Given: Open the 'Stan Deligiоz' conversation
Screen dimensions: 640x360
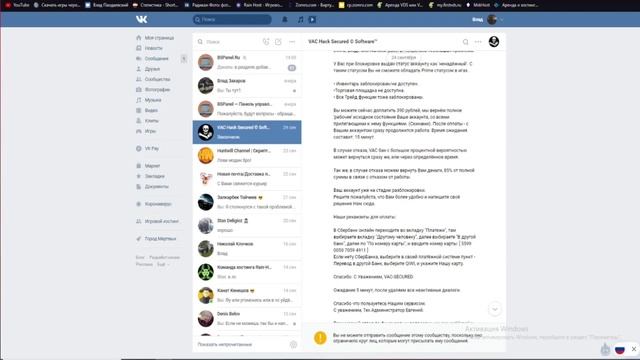Looking at the screenshot, I should pyautogui.click(x=247, y=225).
